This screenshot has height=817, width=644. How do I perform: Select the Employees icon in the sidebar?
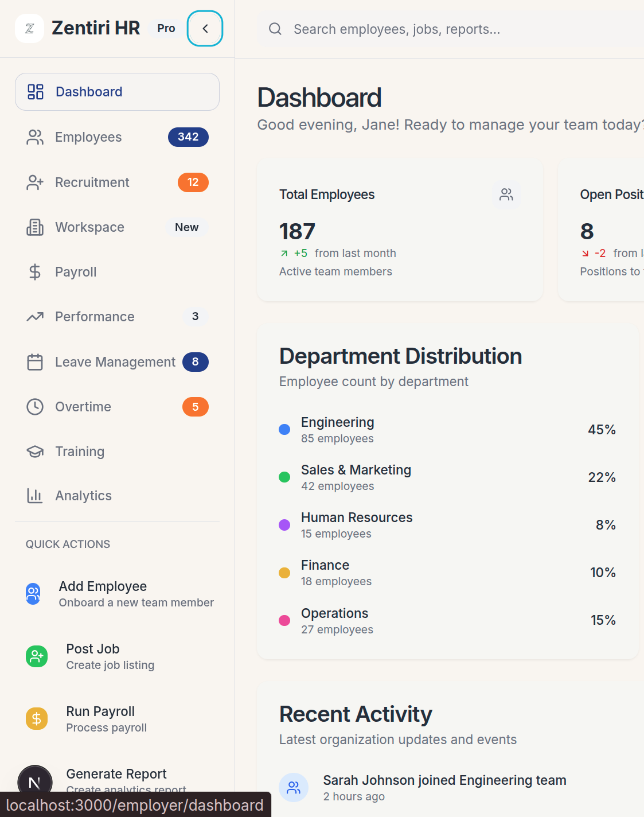coord(34,137)
